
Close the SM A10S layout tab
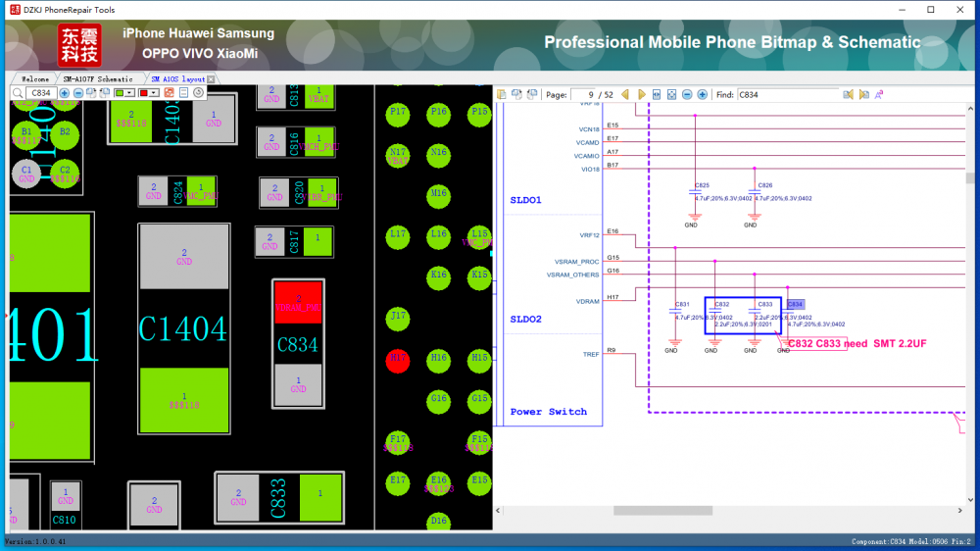click(212, 79)
